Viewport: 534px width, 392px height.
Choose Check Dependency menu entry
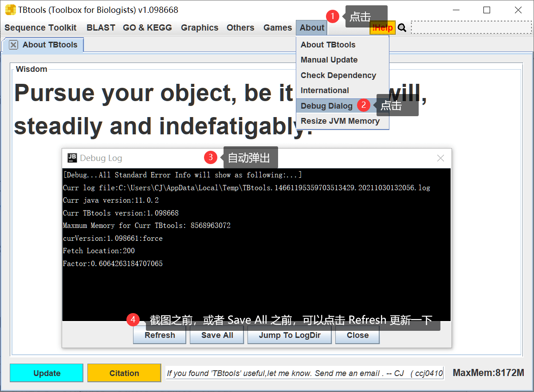(x=342, y=75)
